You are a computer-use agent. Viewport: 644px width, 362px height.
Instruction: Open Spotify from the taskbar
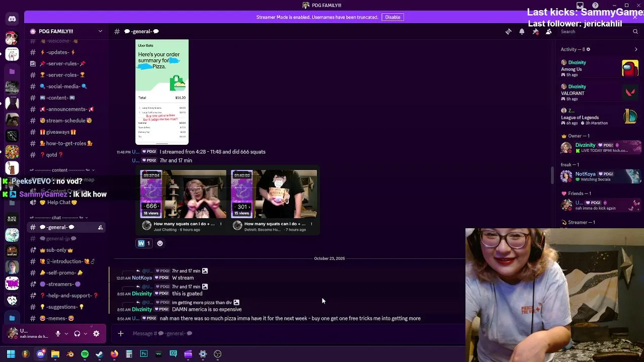(x=85, y=354)
